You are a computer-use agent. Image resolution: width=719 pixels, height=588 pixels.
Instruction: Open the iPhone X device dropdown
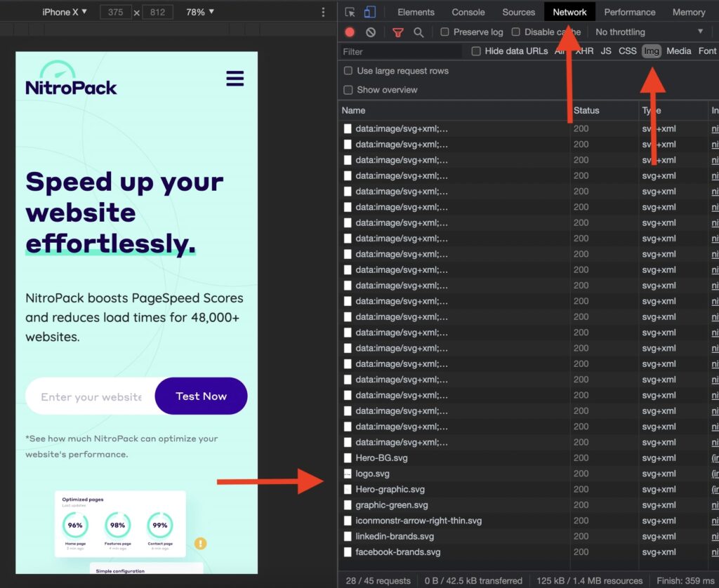click(65, 12)
